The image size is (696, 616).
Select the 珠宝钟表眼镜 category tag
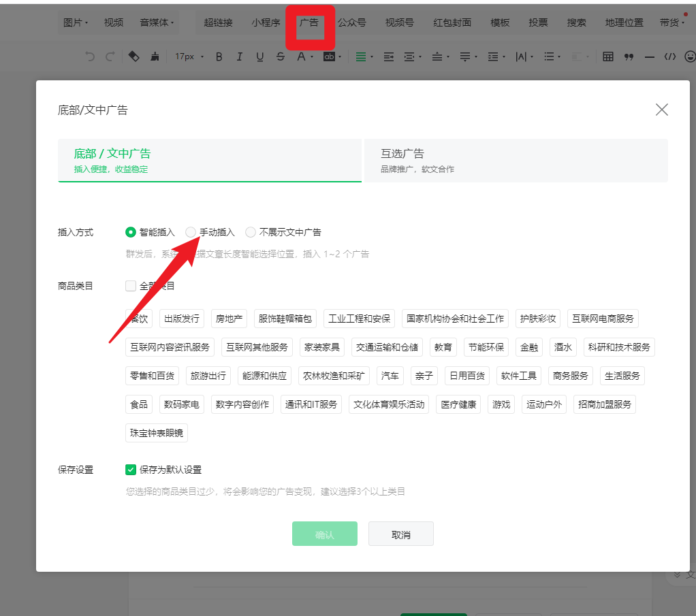(156, 433)
